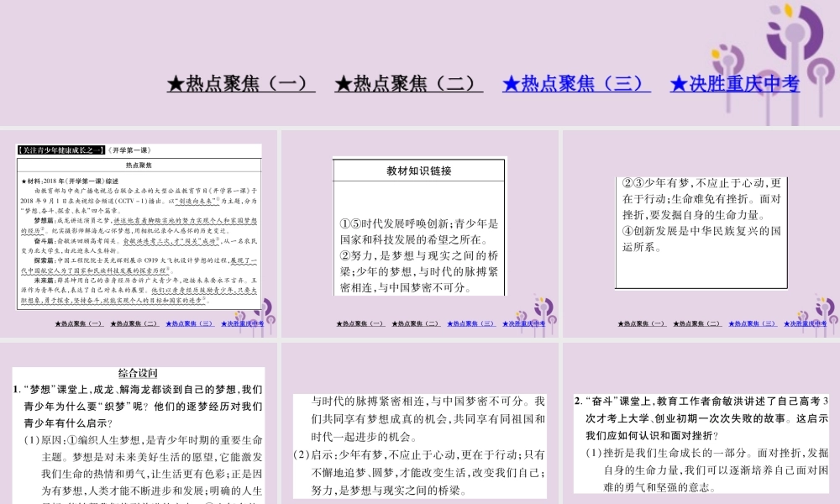This screenshot has height=504, width=840.
Task: Select the question 2 "奋斗"课堂 slide thumbnail
Action: (x=701, y=423)
